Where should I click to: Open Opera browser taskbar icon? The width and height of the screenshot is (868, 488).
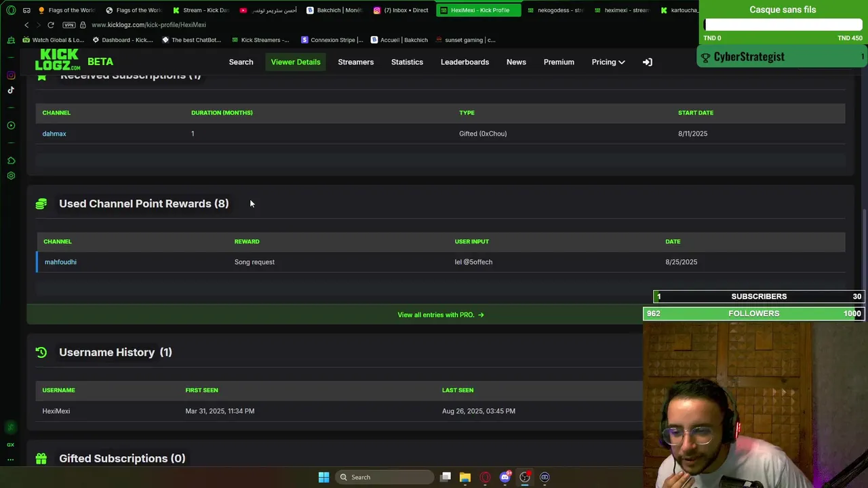click(x=485, y=477)
